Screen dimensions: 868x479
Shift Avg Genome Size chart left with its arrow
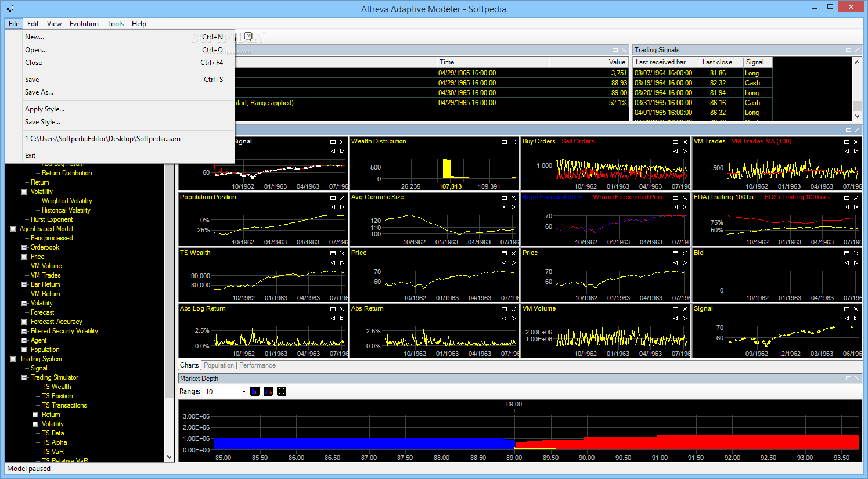[x=505, y=207]
